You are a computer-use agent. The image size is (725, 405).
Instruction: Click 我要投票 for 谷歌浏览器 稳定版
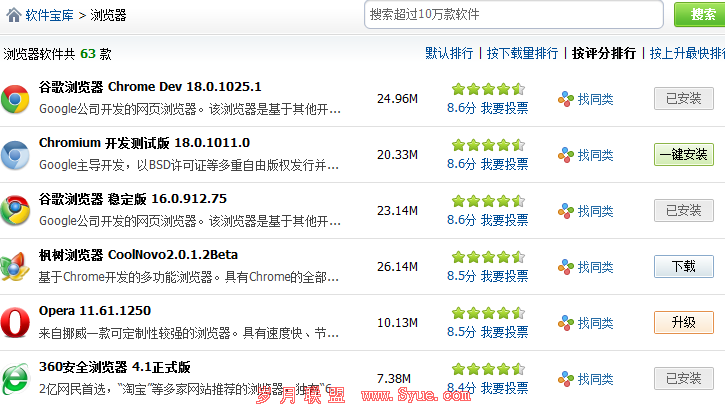504,220
